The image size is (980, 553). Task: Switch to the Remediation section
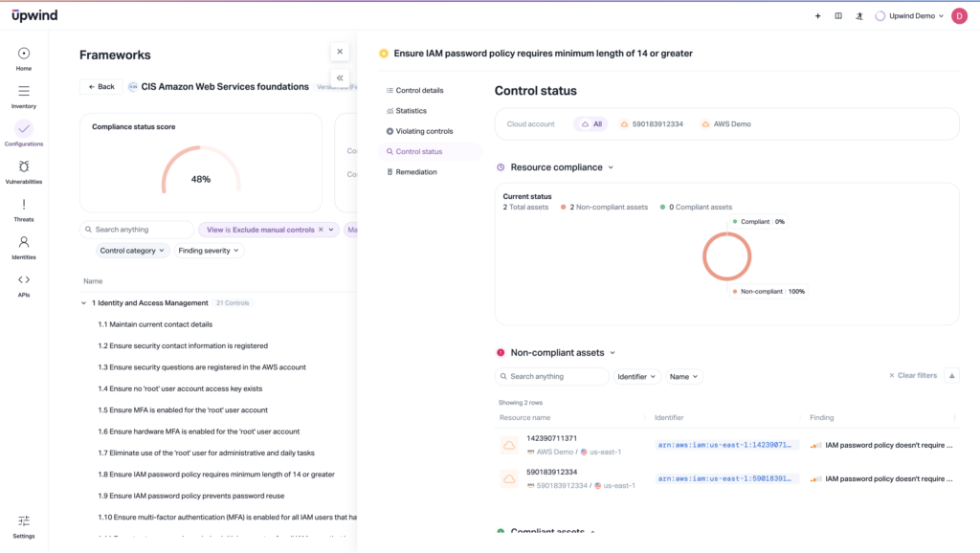[416, 172]
